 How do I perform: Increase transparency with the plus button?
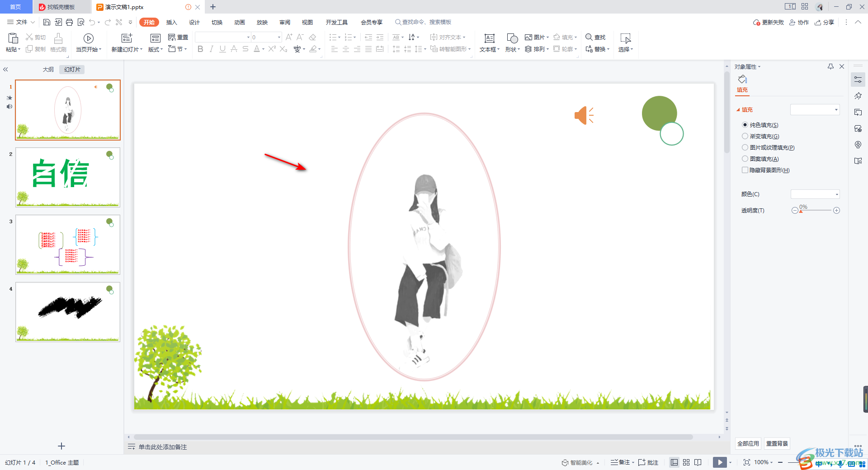(x=837, y=211)
